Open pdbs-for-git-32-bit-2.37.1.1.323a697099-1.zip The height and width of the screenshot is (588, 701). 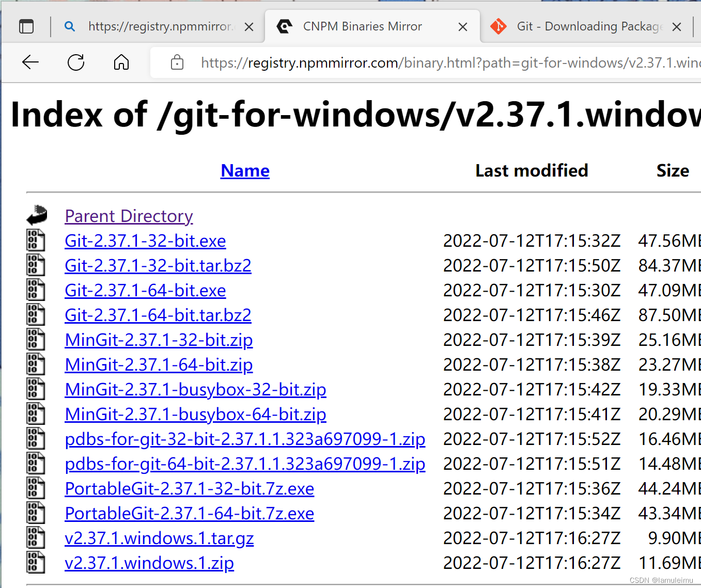click(245, 439)
